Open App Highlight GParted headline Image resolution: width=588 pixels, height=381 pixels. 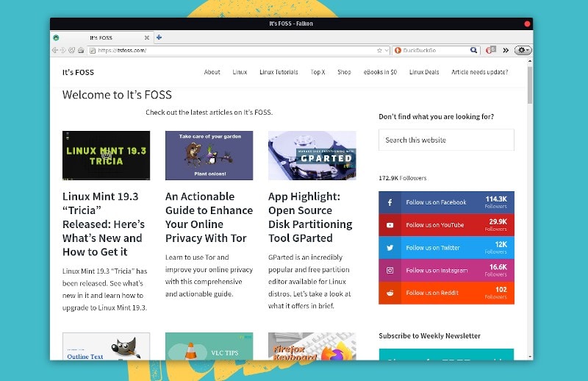click(310, 217)
